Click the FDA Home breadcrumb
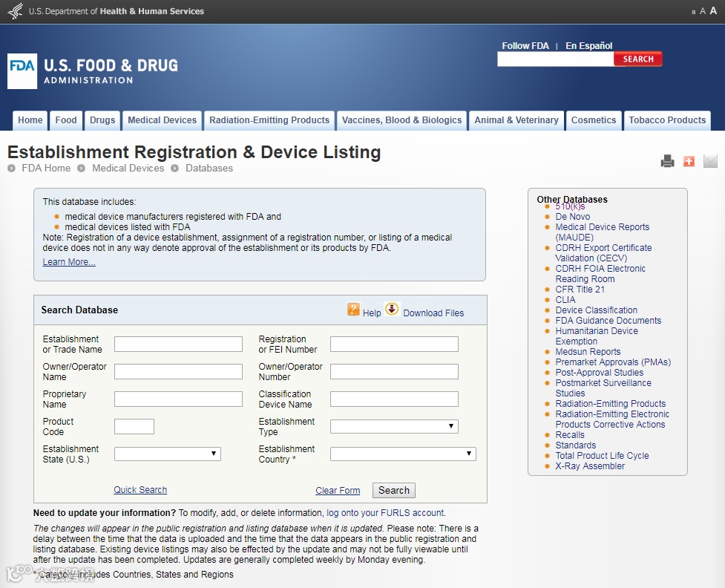 46,168
